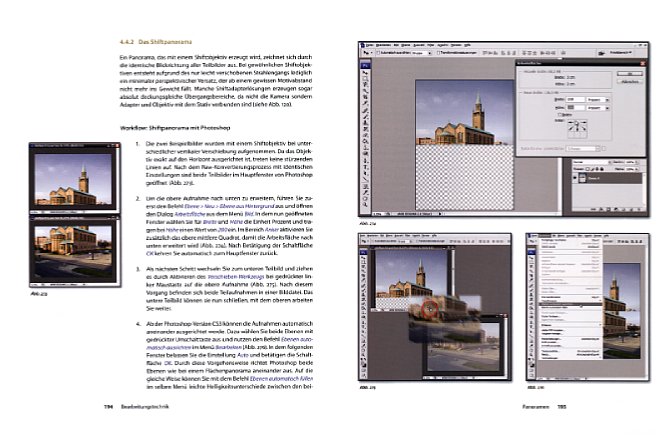Click the Breite value field in Arbeitsfläche dialog
Screen dimensions: 668x440
(x=576, y=100)
